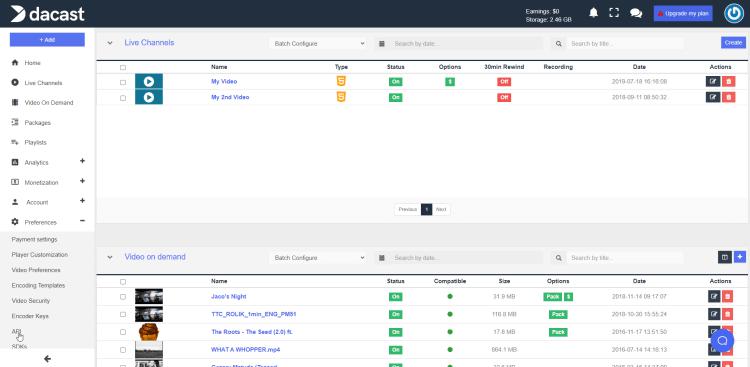Collapse the sidebar with the back arrow
This screenshot has width=750, height=367.
pos(47,359)
